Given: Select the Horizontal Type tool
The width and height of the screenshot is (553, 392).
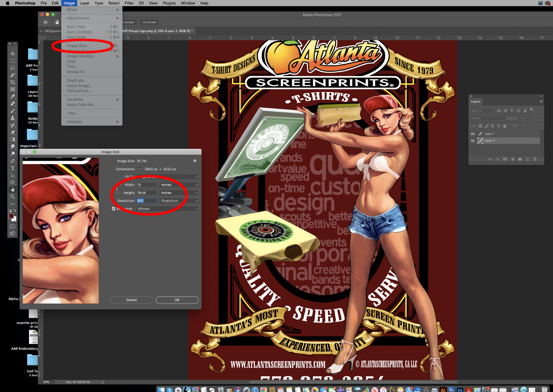Looking at the screenshot, I should (13, 168).
